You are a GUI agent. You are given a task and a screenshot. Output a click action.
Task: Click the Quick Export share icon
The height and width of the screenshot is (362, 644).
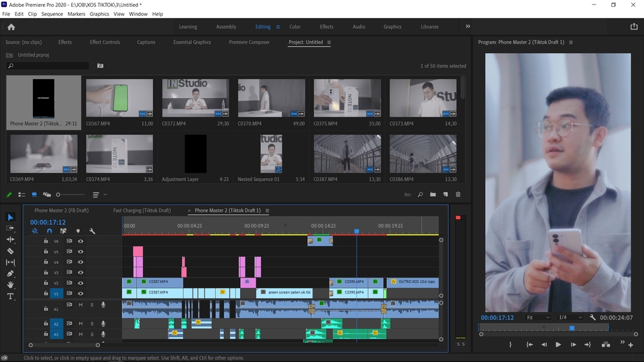point(634,27)
